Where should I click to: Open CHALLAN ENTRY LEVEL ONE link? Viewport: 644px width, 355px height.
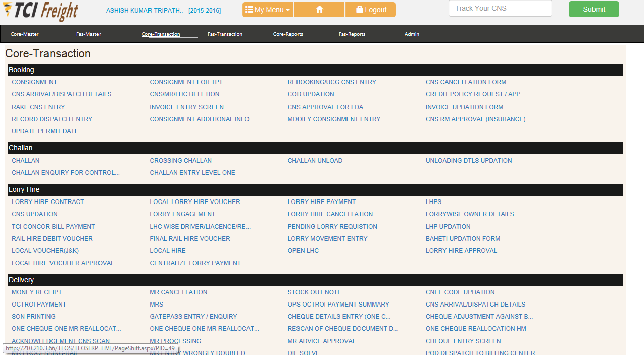192,173
